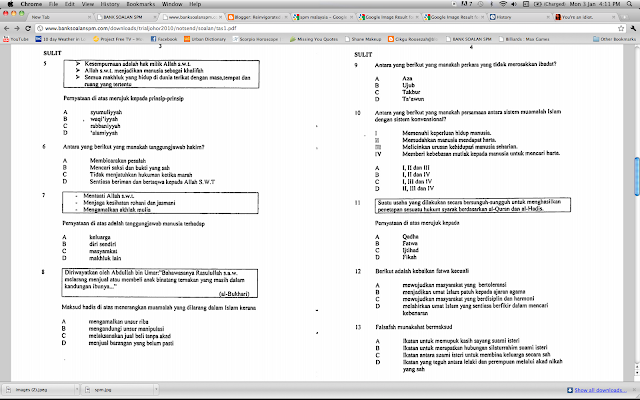Open the File menu
Image resolution: width=640 pixels, height=400 pixels.
tap(53, 4)
